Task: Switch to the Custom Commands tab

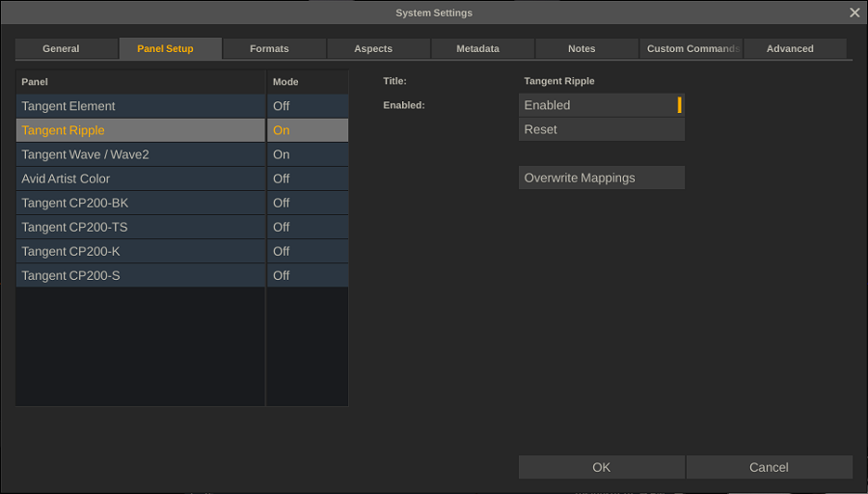Action: click(x=691, y=49)
